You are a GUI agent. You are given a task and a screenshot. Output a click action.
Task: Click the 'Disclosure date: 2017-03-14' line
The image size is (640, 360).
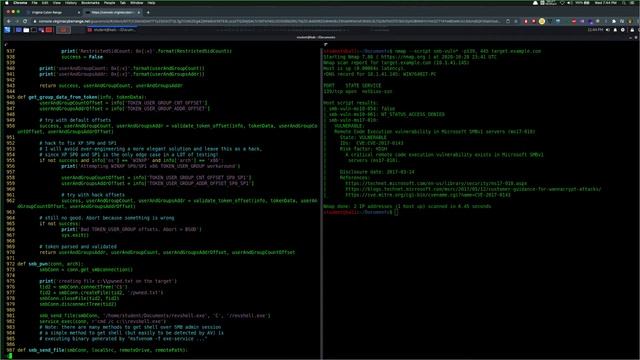pyautogui.click(x=377, y=172)
